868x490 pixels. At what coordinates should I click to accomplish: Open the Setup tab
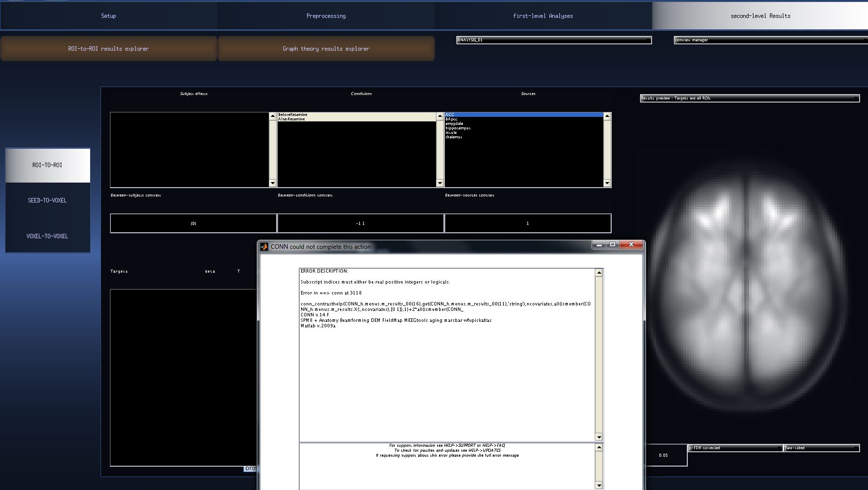[x=108, y=16]
